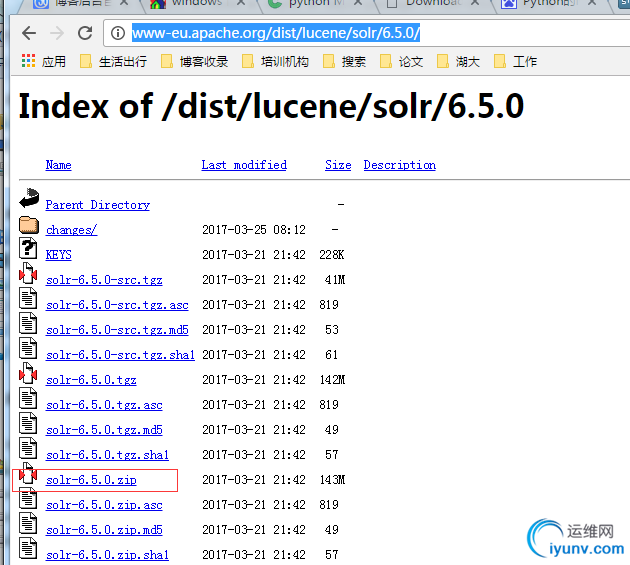Image resolution: width=630 pixels, height=565 pixels.
Task: Go to Parent Directory link
Action: click(98, 205)
